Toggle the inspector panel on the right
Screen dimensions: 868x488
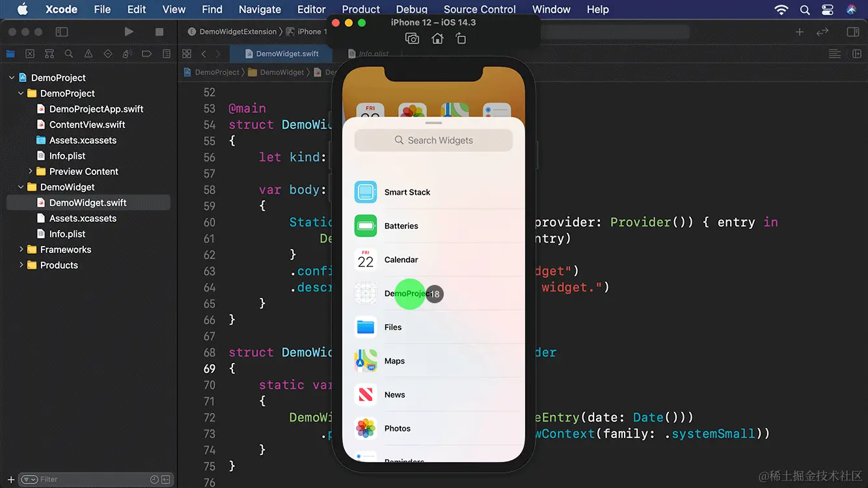pyautogui.click(x=852, y=32)
